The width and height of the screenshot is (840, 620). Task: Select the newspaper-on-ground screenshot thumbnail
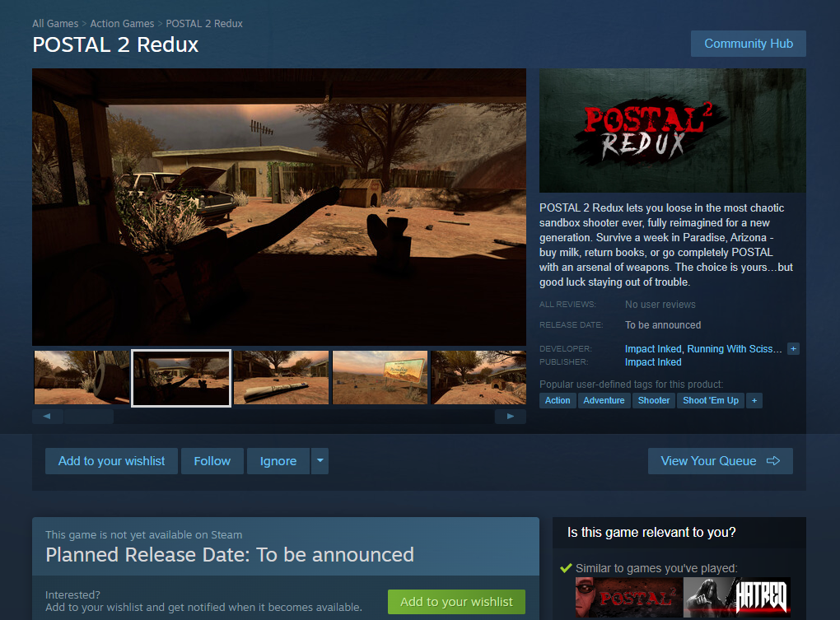click(x=282, y=377)
